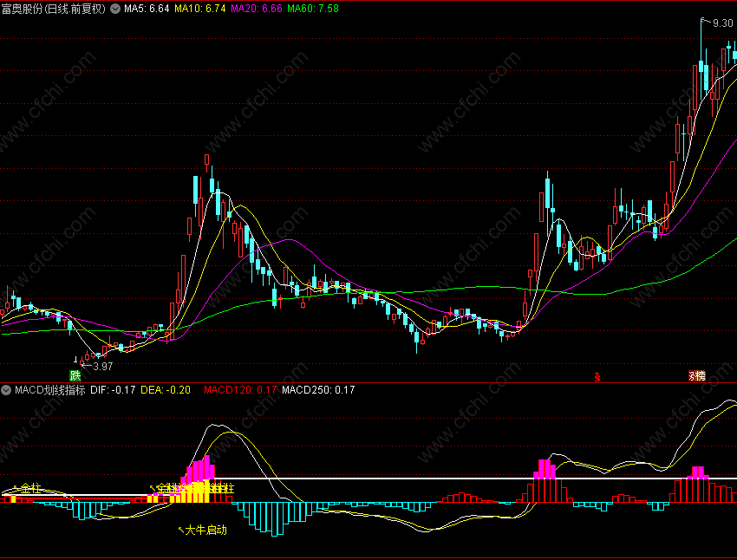Screen dimensions: 737x560
Task: Click the red S signal marker
Action: click(x=597, y=376)
